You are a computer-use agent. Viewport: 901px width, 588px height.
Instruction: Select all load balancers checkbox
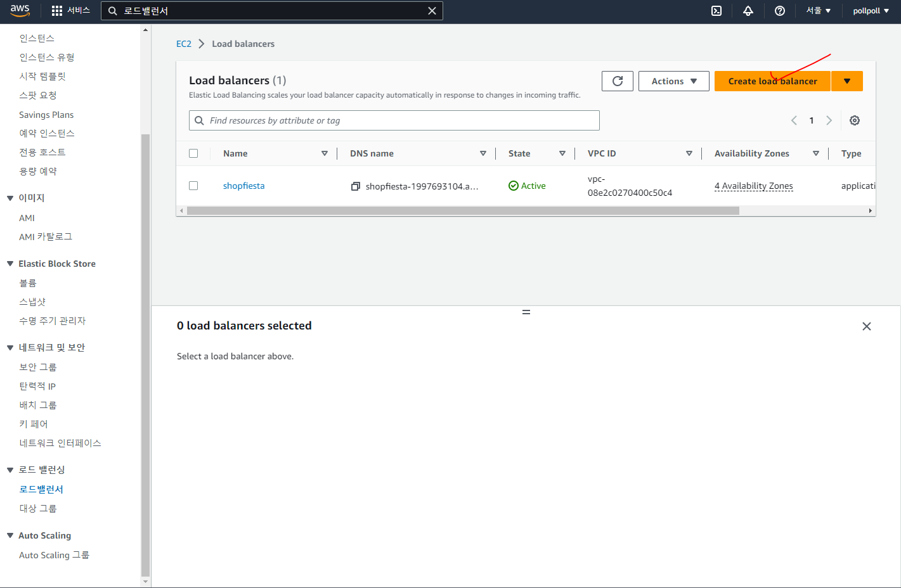[193, 153]
